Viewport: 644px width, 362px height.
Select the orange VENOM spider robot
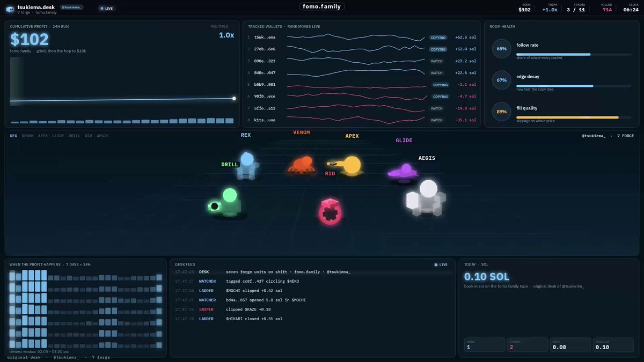(302, 164)
